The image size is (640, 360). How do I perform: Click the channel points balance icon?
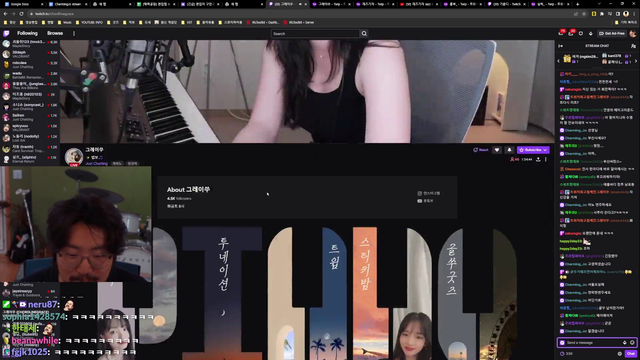[x=562, y=353]
